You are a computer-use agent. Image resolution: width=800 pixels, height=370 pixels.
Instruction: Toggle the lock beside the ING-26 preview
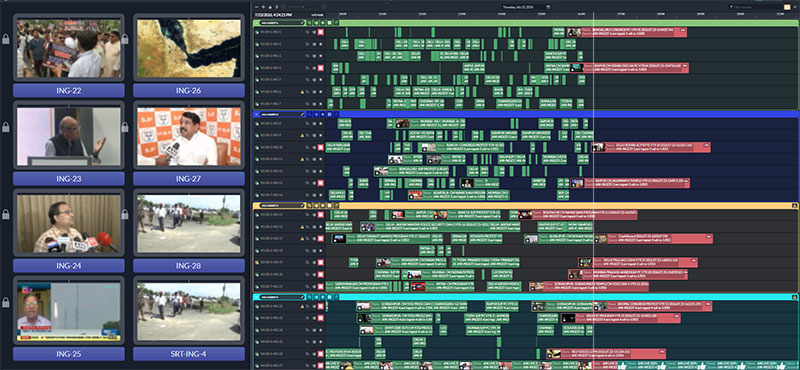click(x=125, y=39)
